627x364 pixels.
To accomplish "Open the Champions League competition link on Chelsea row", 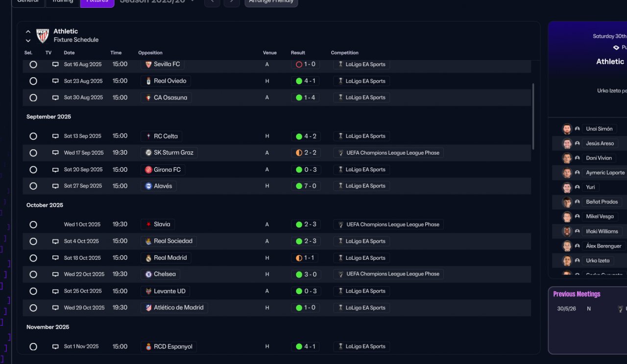I will point(388,274).
